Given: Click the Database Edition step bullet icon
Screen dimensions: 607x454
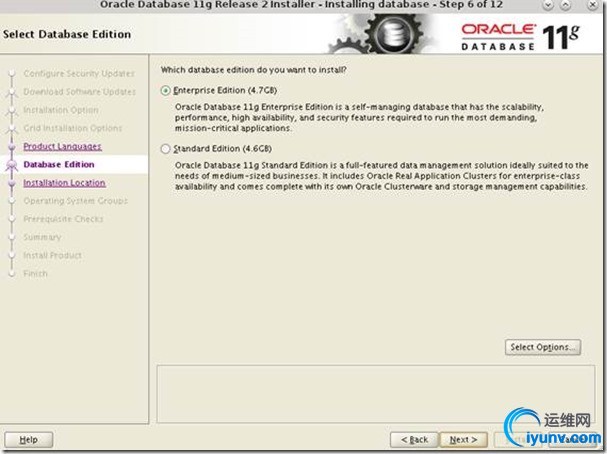Looking at the screenshot, I should [x=12, y=165].
